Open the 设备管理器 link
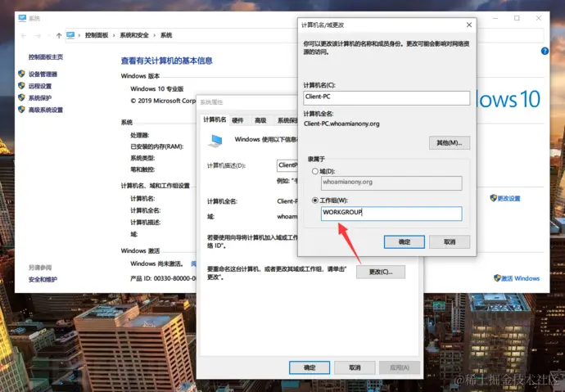Viewport: 565px width, 392px height. [43, 74]
